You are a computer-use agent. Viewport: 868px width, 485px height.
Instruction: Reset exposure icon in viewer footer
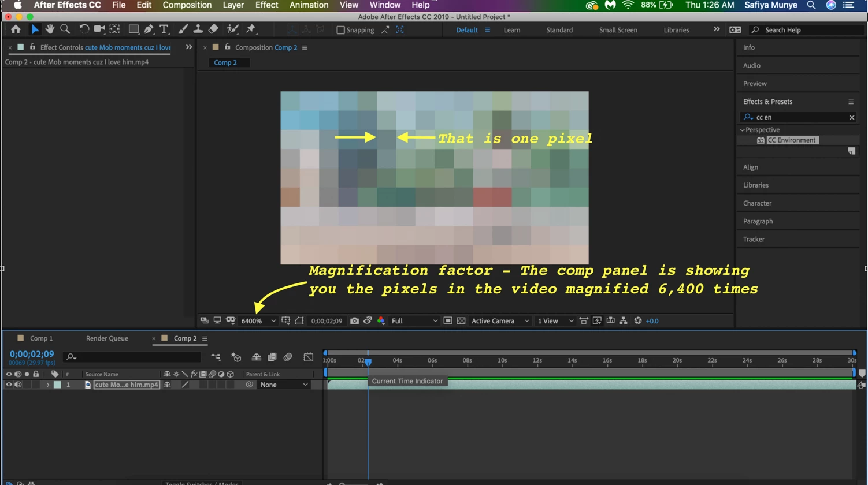(638, 321)
